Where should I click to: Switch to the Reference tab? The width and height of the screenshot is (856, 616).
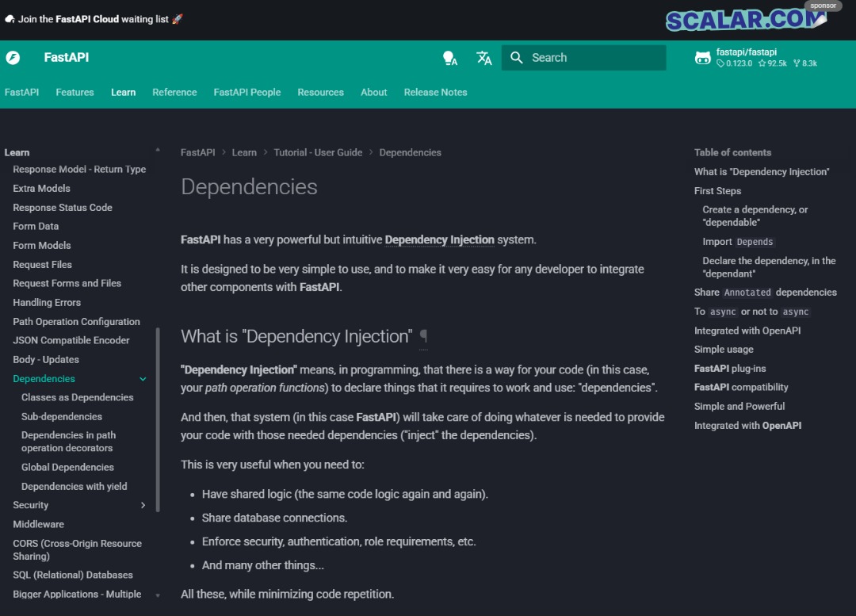pos(174,92)
